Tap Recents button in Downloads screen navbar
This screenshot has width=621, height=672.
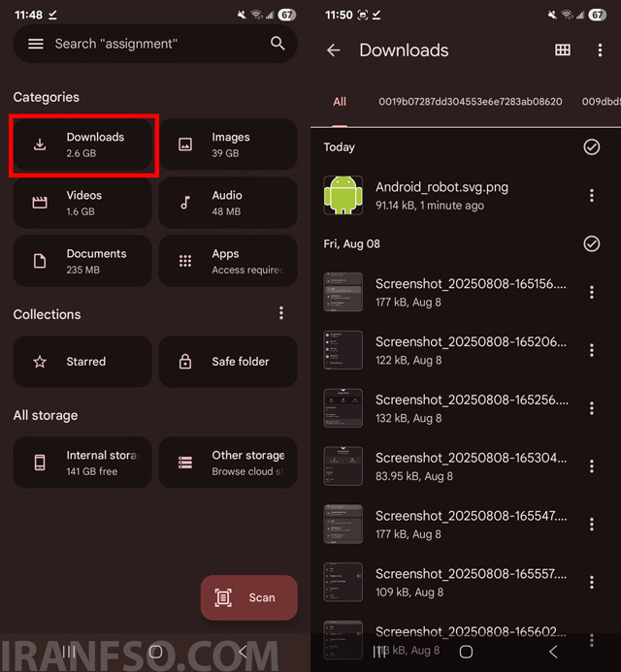[379, 652]
